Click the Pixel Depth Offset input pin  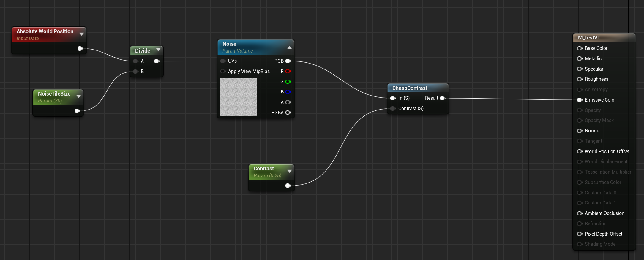point(580,234)
